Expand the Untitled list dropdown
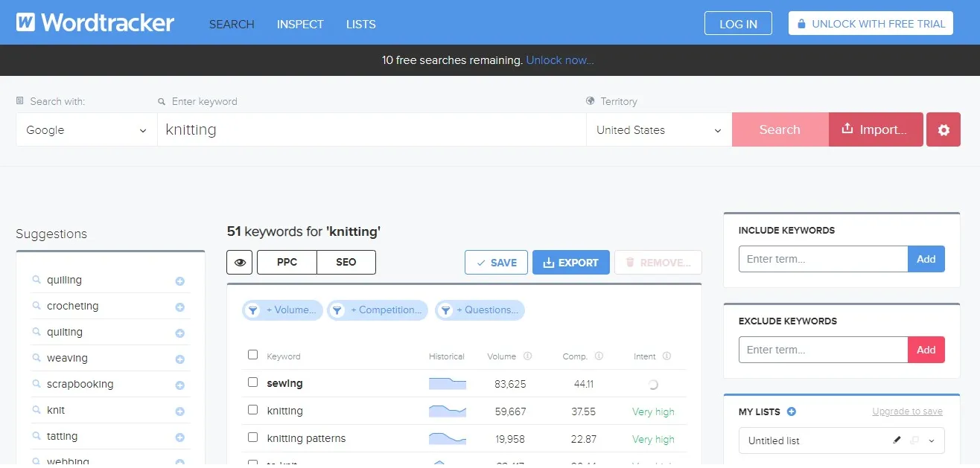The image size is (980, 468). [x=931, y=440]
